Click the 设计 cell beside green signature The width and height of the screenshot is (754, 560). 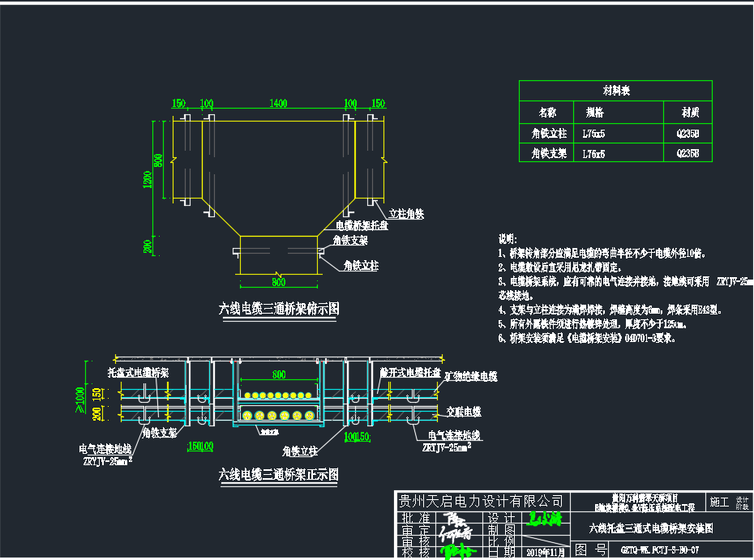pos(502,518)
